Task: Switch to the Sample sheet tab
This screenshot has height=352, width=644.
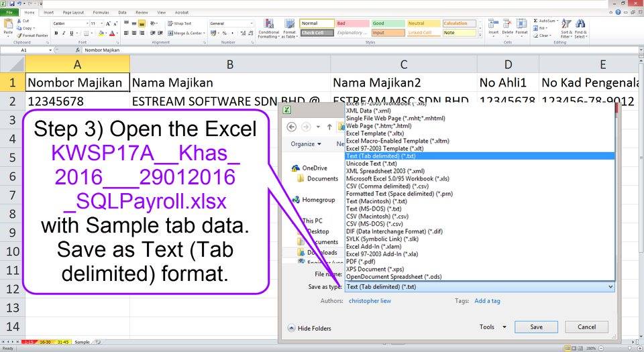Action: (x=82, y=342)
